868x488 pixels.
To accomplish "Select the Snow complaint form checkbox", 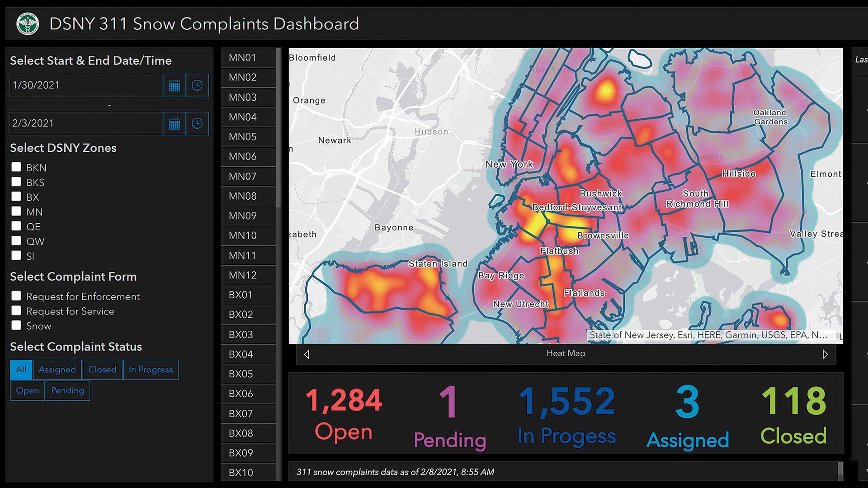I will (16, 325).
